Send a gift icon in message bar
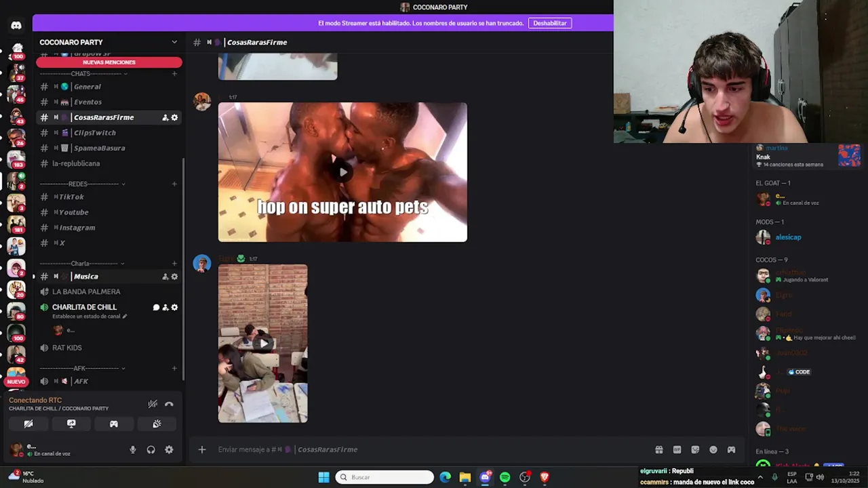The image size is (868, 488). pos(658,449)
